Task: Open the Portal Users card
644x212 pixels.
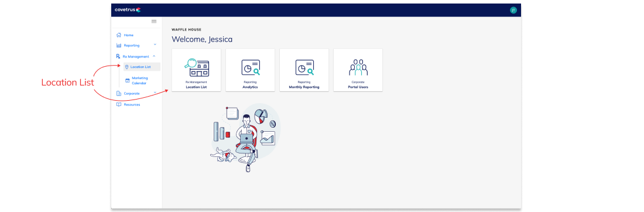Action: click(x=358, y=70)
